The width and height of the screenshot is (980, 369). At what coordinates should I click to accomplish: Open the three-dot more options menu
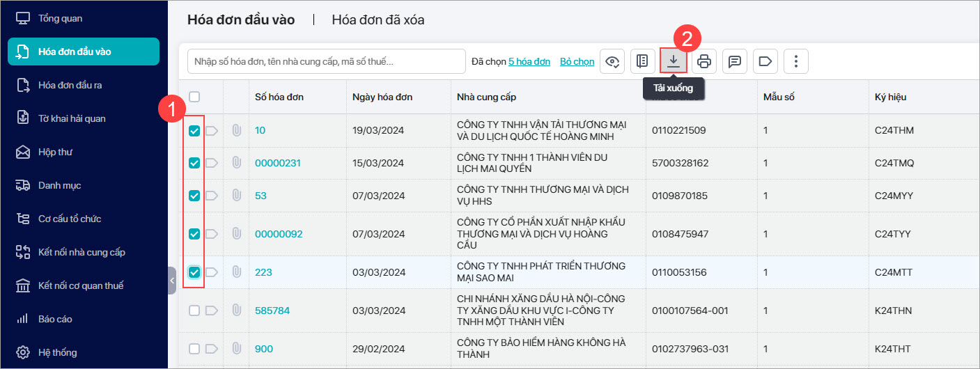[x=795, y=61]
